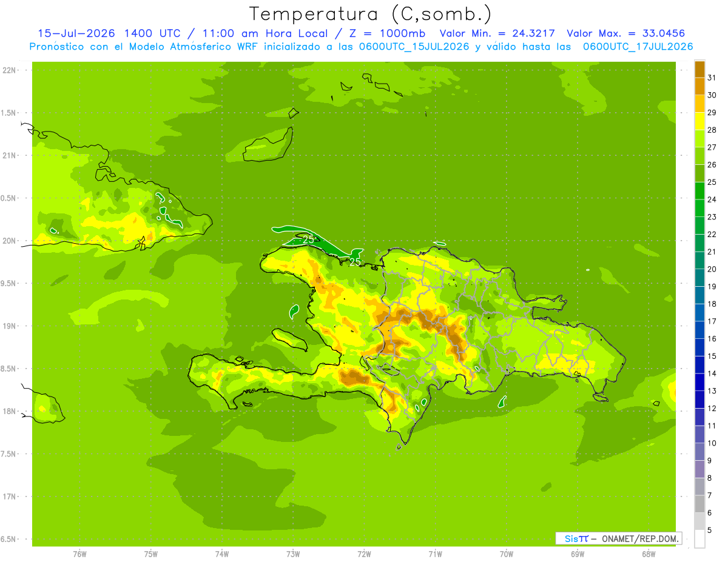Viewport: 728px width, 562px height.
Task: Click the blue 'Sis' logo text
Action: tap(571, 538)
